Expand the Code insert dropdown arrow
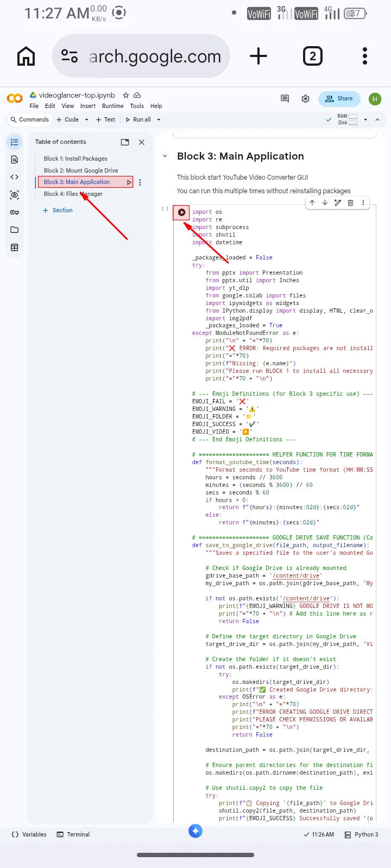391x868 pixels. pyautogui.click(x=86, y=119)
